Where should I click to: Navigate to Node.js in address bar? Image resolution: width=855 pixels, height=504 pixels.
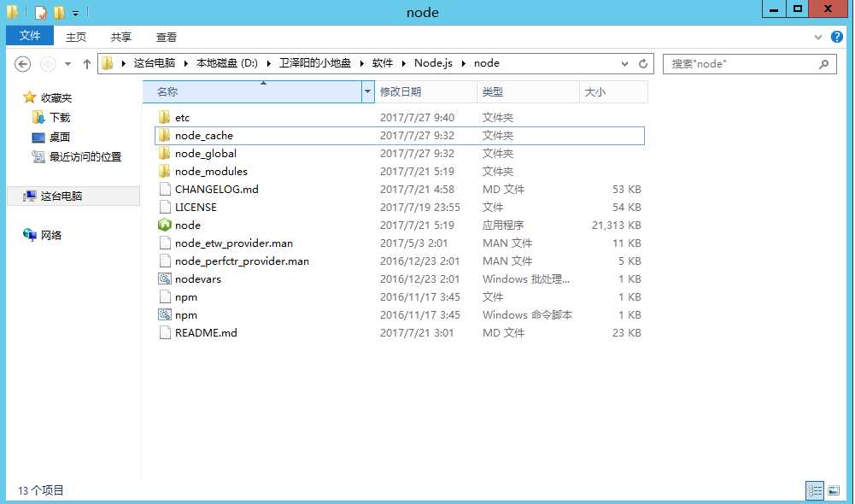pyautogui.click(x=433, y=63)
